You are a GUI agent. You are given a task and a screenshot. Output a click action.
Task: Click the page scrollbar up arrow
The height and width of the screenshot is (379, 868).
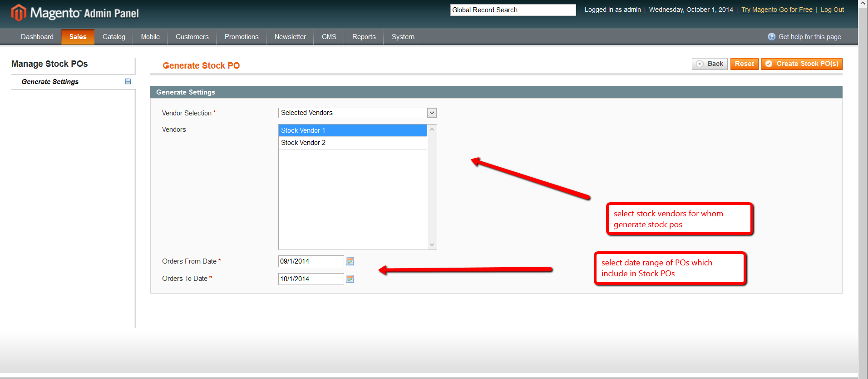tap(863, 4)
